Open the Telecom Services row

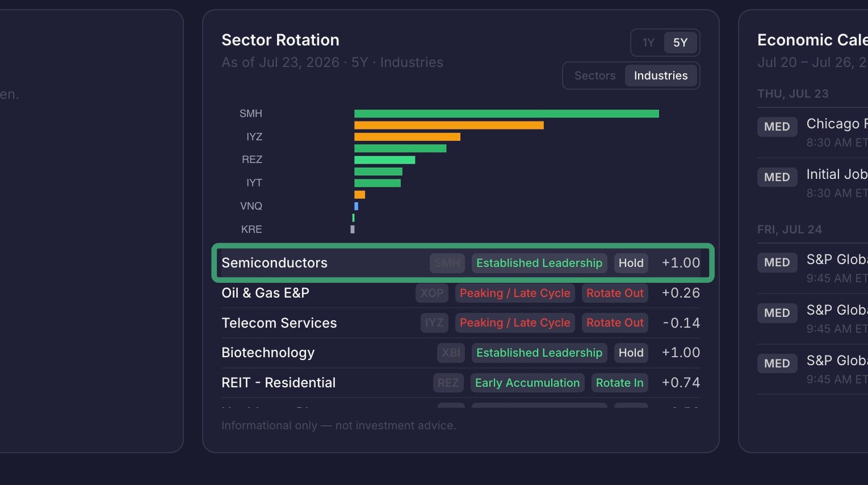coord(460,323)
